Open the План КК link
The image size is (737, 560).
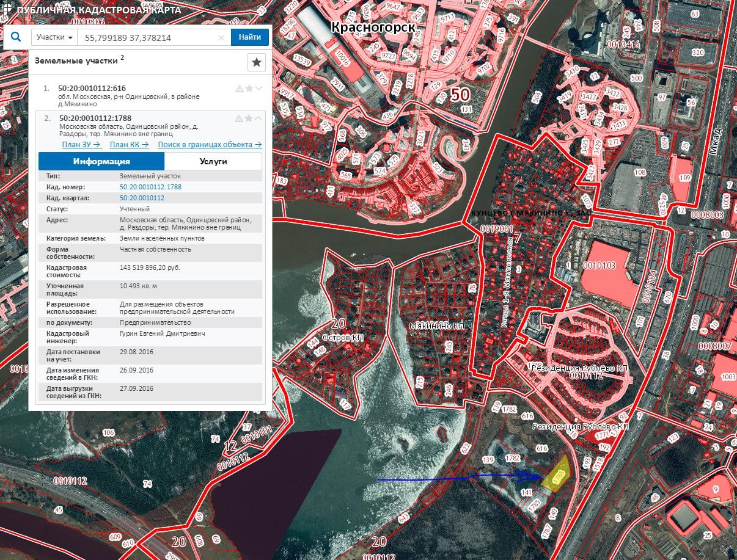(x=129, y=145)
